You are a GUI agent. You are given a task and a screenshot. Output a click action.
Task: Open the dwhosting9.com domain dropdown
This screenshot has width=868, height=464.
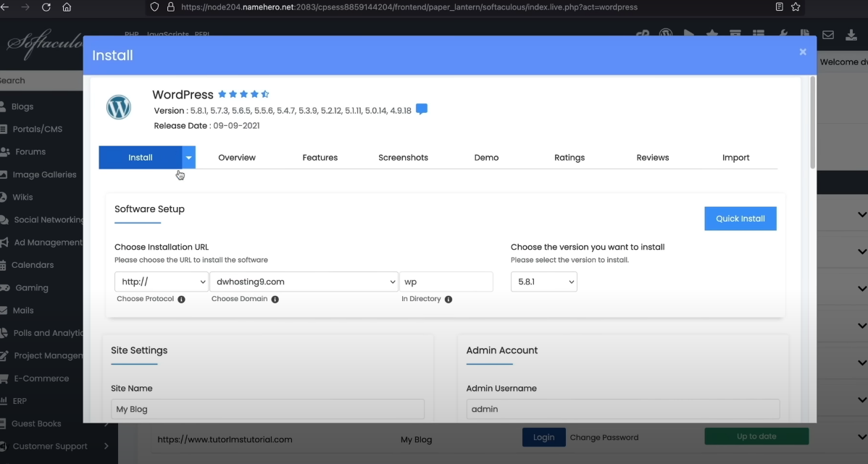point(304,282)
